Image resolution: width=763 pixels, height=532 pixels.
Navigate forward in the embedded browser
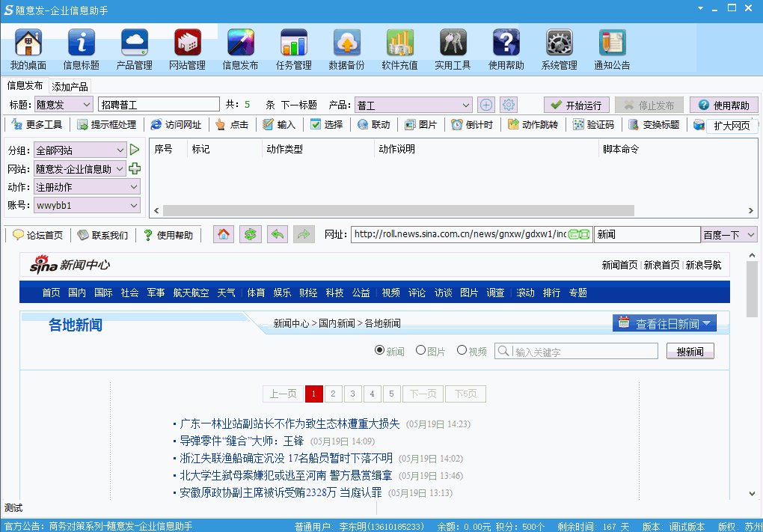point(304,235)
